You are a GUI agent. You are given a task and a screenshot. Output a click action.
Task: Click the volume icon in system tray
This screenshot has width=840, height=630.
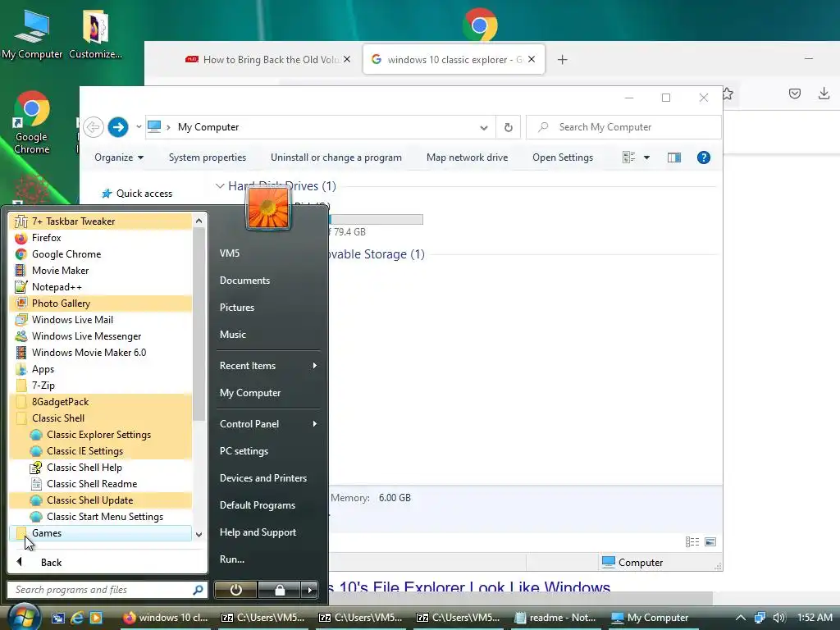click(x=779, y=618)
